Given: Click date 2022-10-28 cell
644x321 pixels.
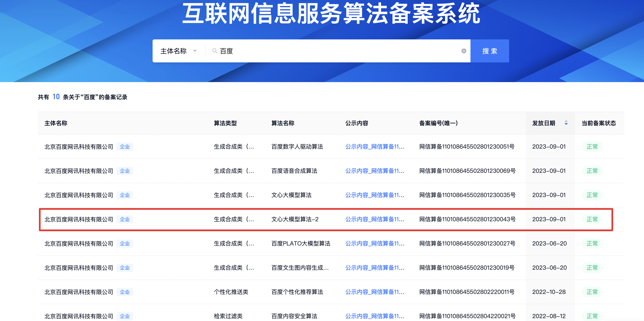Looking at the screenshot, I should click(549, 292).
